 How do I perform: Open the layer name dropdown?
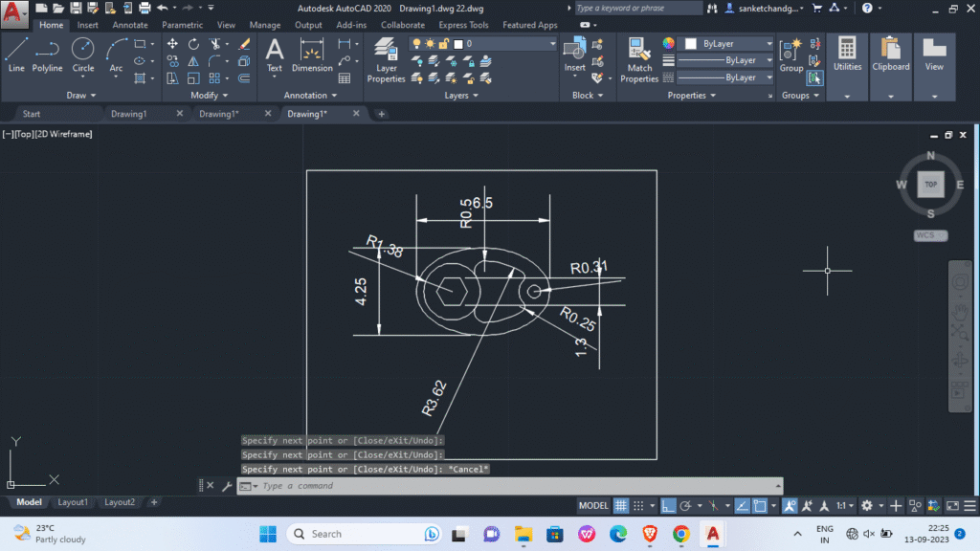tap(552, 44)
